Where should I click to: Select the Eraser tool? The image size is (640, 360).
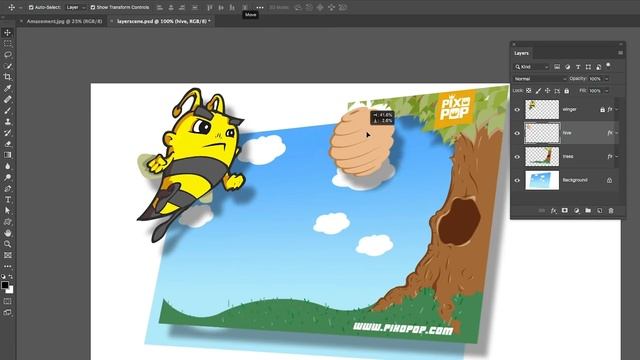pos(7,144)
